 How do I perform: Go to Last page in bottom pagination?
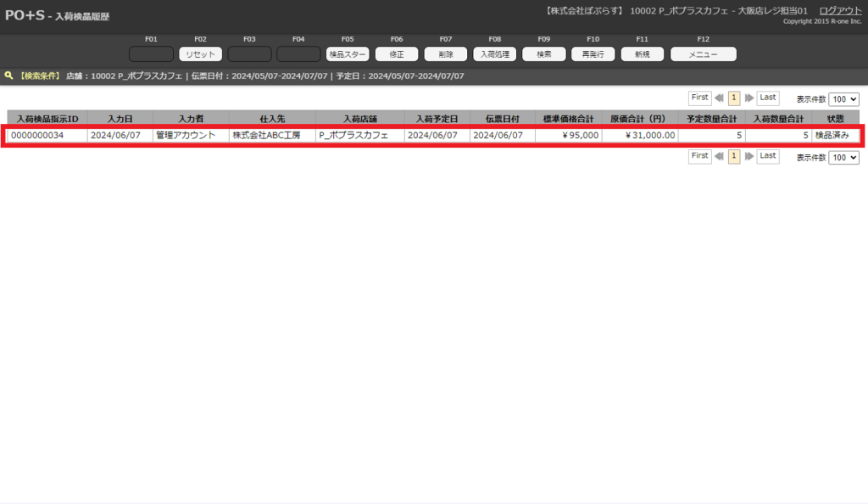click(767, 156)
